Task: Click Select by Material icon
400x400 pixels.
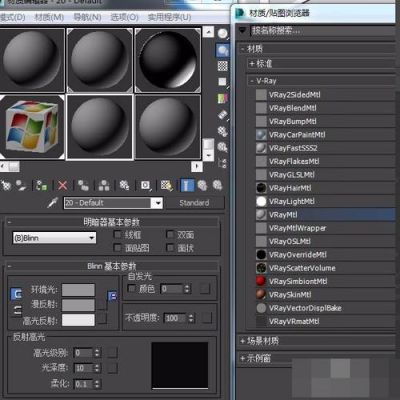Action: (x=223, y=147)
